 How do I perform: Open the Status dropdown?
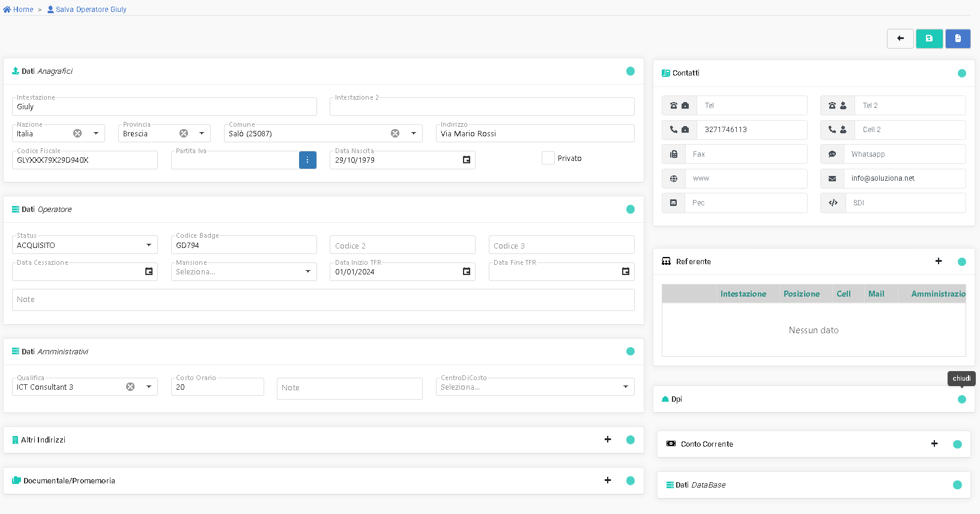[x=148, y=245]
